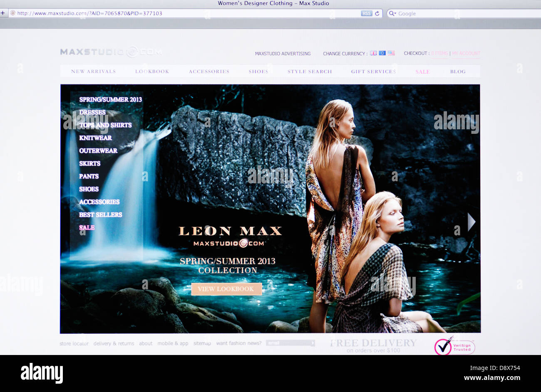The height and width of the screenshot is (392, 541).
Task: Select KNITWEAR category
Action: click(95, 138)
